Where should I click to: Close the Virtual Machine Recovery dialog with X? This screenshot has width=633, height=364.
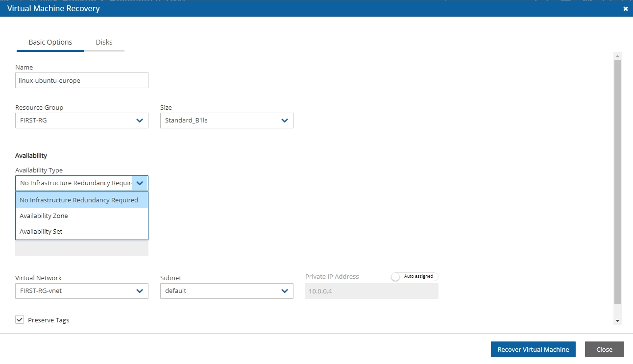tap(625, 9)
